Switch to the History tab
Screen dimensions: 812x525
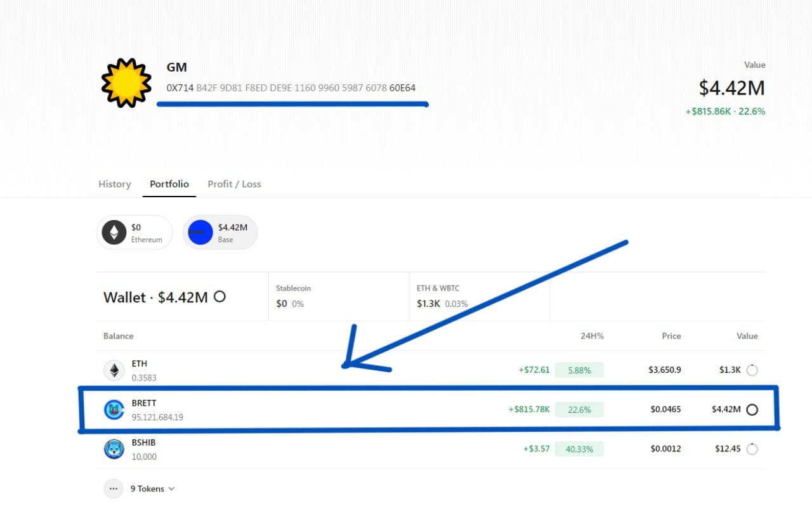point(114,184)
